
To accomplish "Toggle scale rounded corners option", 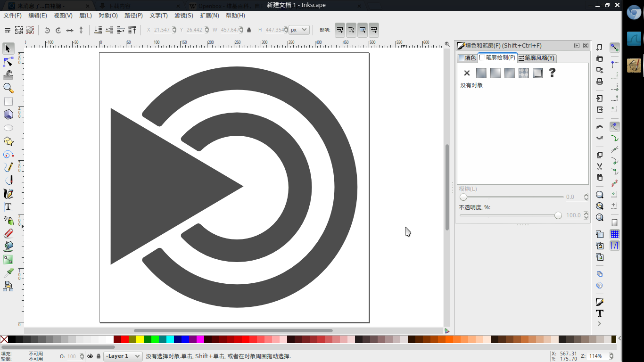I will point(351,30).
